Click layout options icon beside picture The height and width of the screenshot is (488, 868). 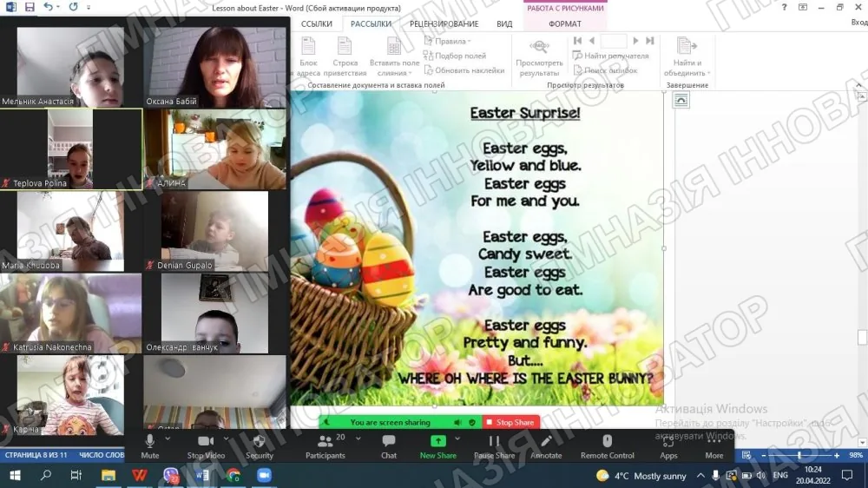click(x=681, y=100)
